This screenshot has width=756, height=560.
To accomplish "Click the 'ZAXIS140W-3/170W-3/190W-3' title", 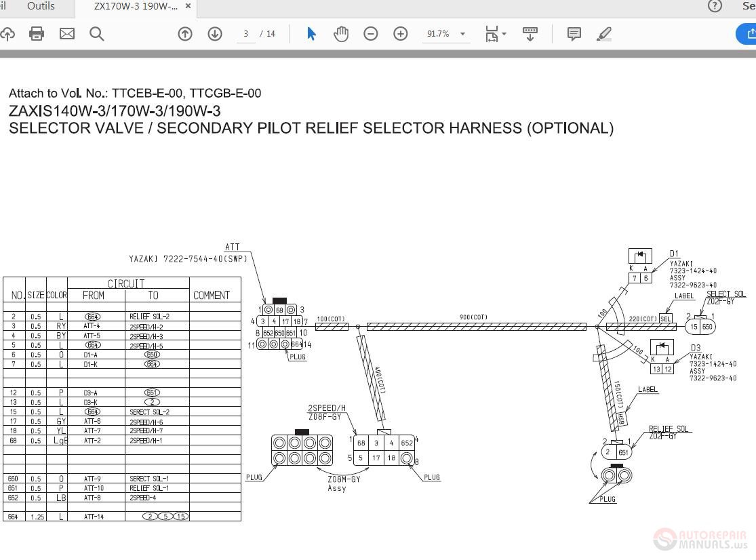I will (115, 111).
